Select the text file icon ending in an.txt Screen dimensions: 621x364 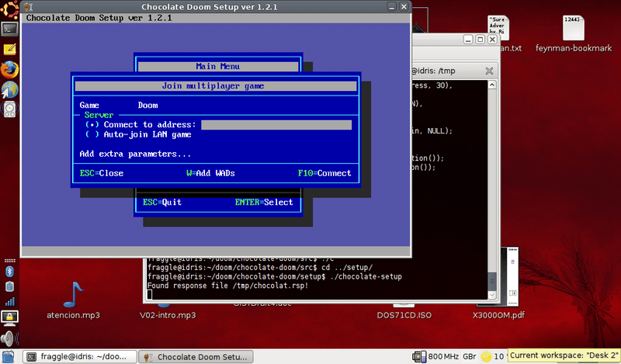tap(498, 28)
